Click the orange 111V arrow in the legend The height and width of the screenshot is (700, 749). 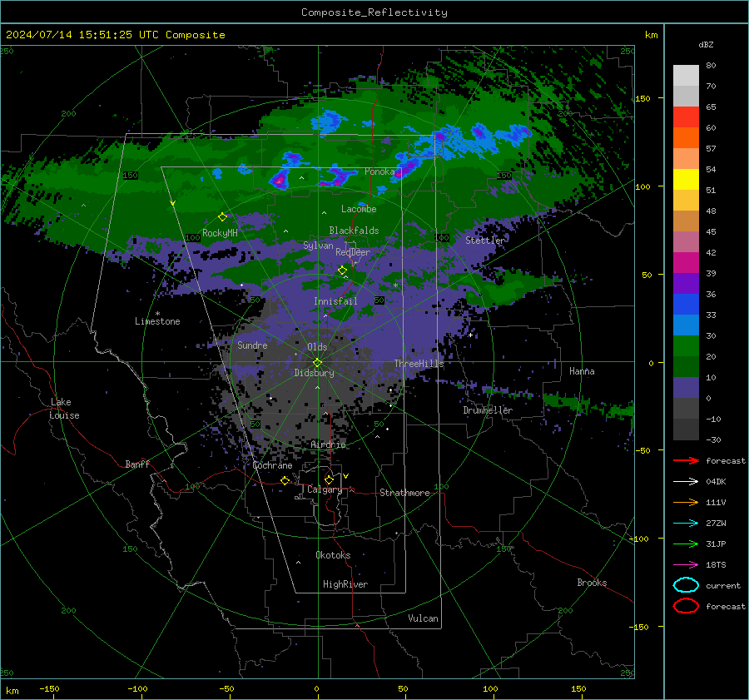click(x=686, y=502)
